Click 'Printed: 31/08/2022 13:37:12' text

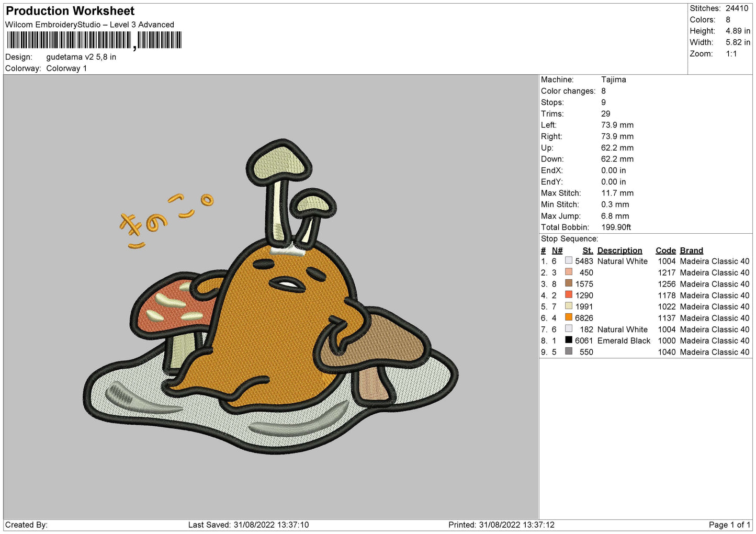coord(501,525)
